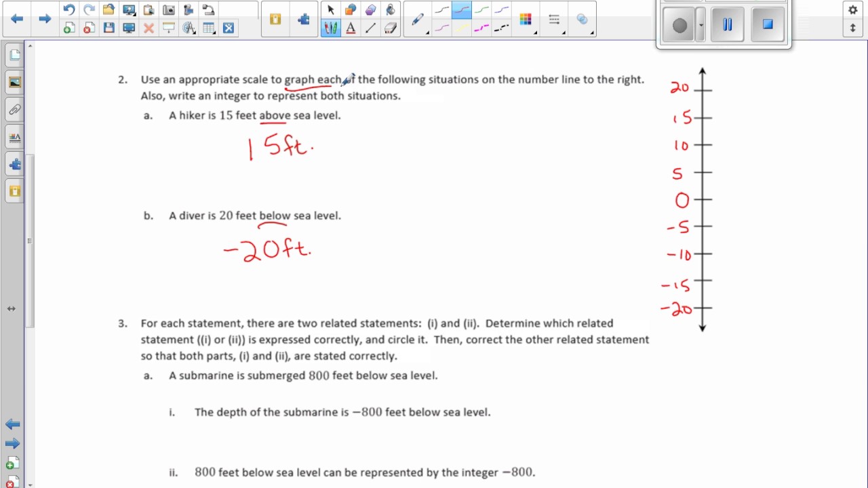Click the sidebar resize double-arrow handle
This screenshot has height=488, width=868.
click(x=12, y=308)
